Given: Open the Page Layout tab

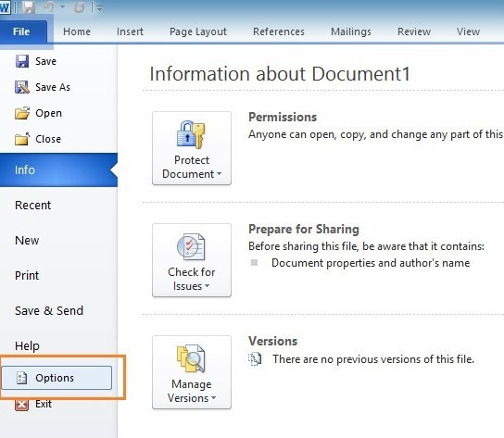Looking at the screenshot, I should [x=198, y=31].
